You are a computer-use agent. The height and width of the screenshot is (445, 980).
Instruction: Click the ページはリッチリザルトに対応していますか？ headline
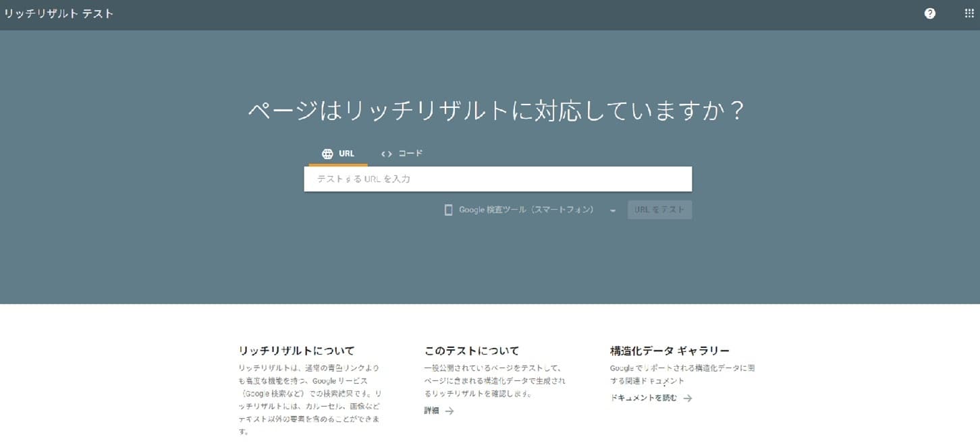(x=496, y=111)
